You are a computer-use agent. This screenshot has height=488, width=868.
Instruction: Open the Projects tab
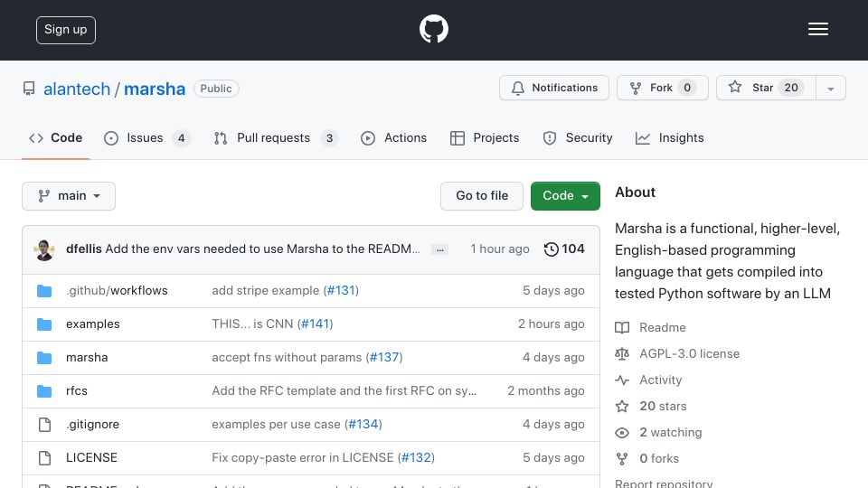pyautogui.click(x=485, y=137)
